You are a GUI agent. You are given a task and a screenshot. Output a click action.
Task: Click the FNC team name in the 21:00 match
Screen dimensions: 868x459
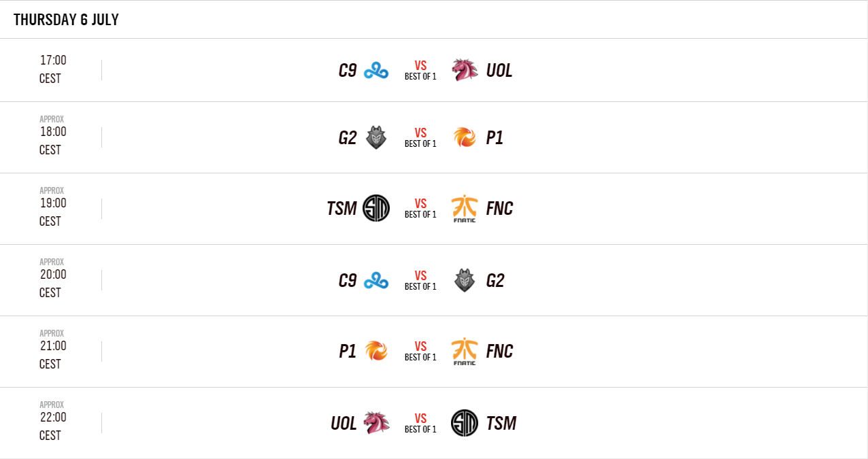tap(500, 352)
